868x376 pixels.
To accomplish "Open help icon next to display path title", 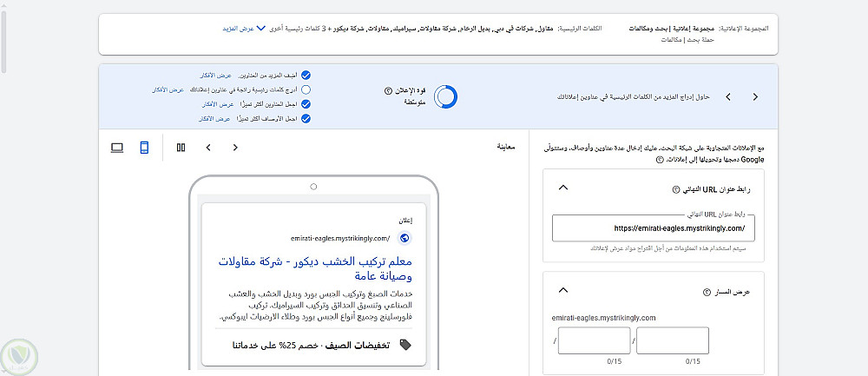I will coord(707,292).
